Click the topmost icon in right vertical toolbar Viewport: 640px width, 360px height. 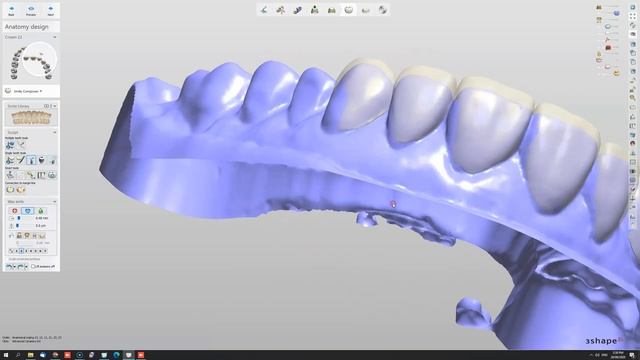tap(633, 7)
